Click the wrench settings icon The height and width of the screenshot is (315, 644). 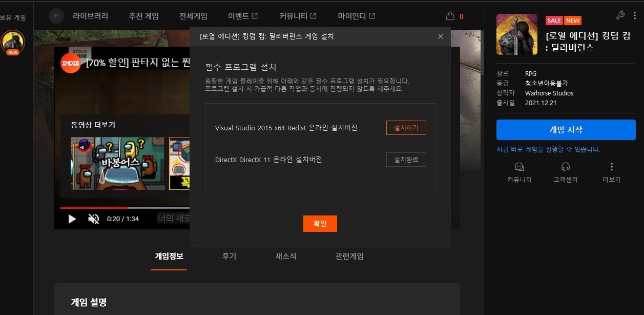pyautogui.click(x=620, y=15)
